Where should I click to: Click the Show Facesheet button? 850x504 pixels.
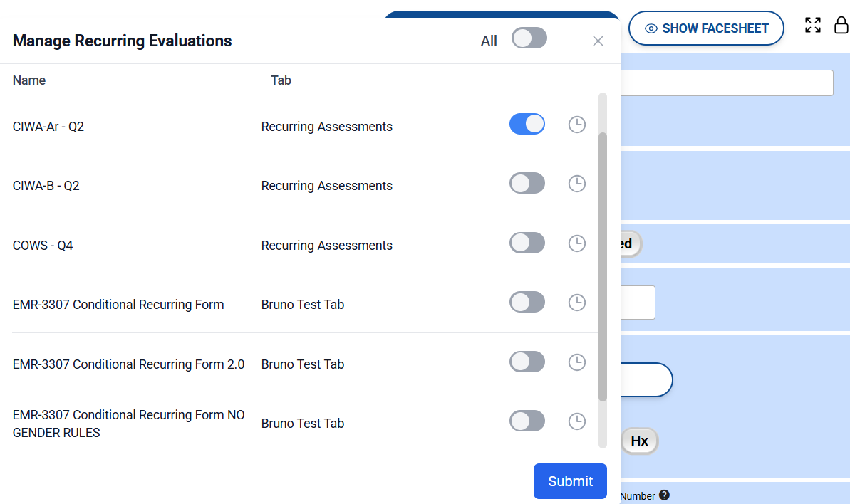(x=706, y=28)
